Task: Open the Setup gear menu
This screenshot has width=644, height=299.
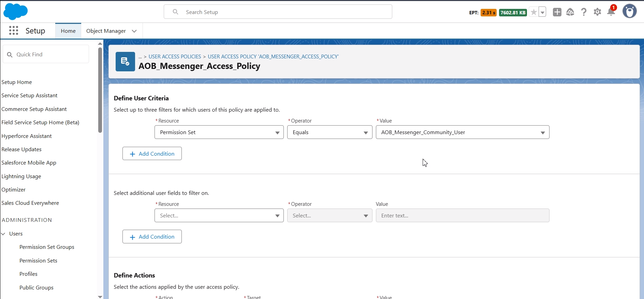Action: pos(597,12)
